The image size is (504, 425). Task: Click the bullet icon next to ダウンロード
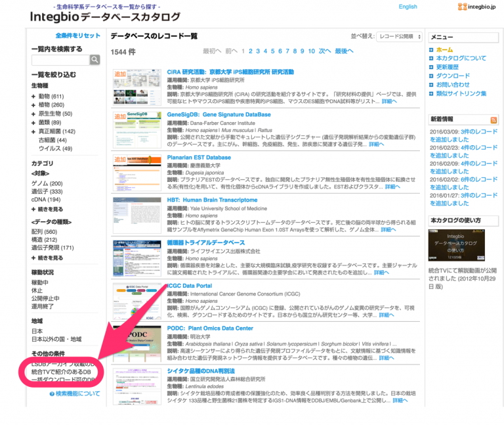point(431,76)
